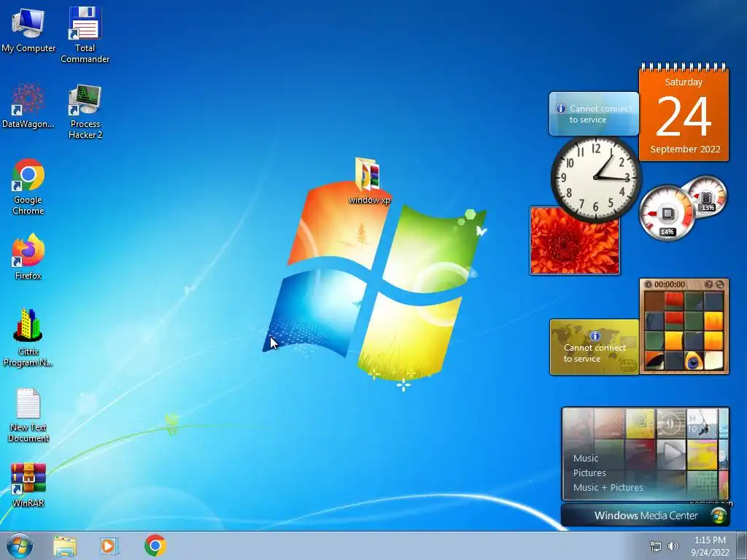Select the Process Hacker 2 icon
The image size is (747, 560).
pyautogui.click(x=85, y=112)
